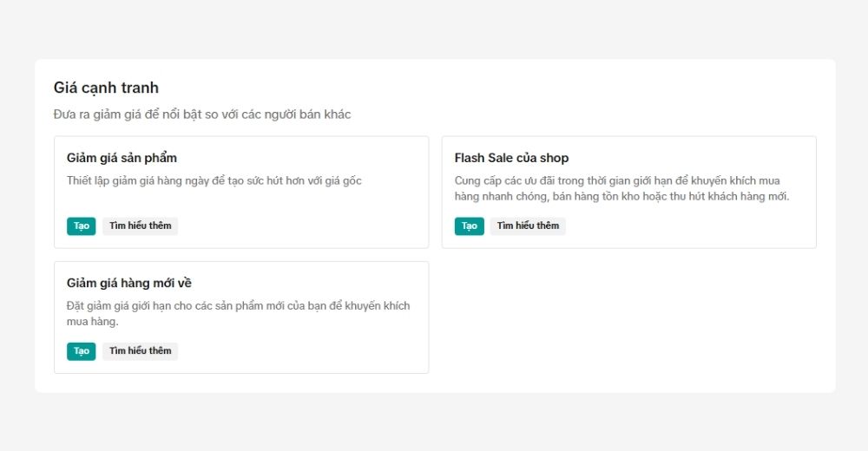Click the Giảm giá sản phẩm card title

pos(122,158)
